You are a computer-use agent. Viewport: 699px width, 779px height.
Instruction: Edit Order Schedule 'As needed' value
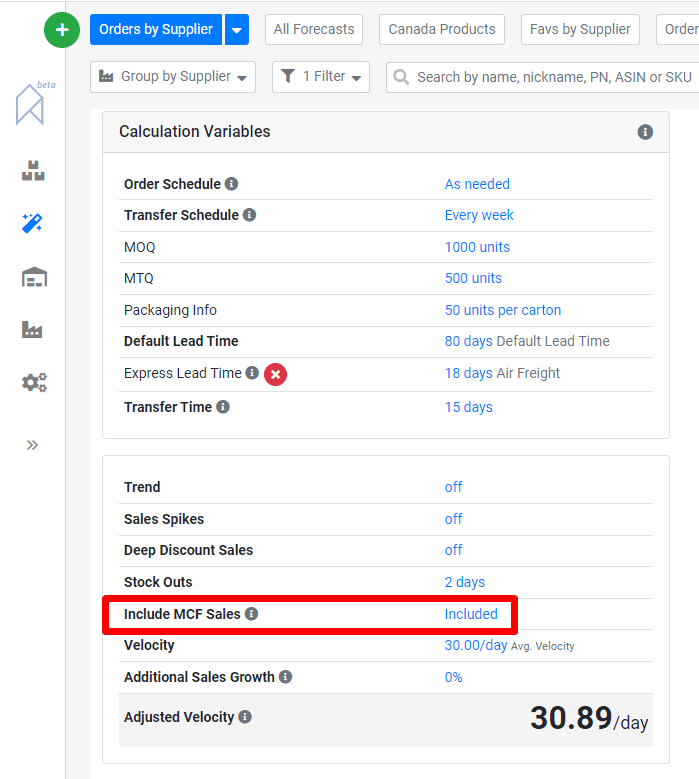tap(477, 184)
